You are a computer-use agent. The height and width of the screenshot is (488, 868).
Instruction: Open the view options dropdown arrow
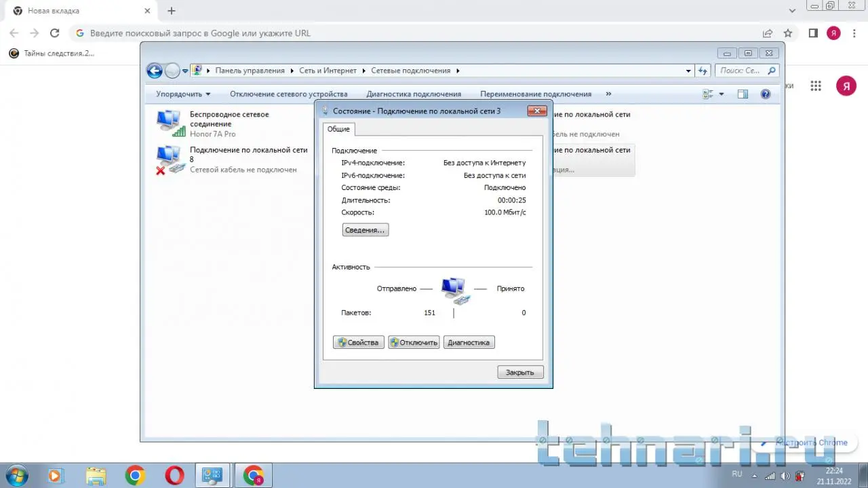(x=722, y=94)
